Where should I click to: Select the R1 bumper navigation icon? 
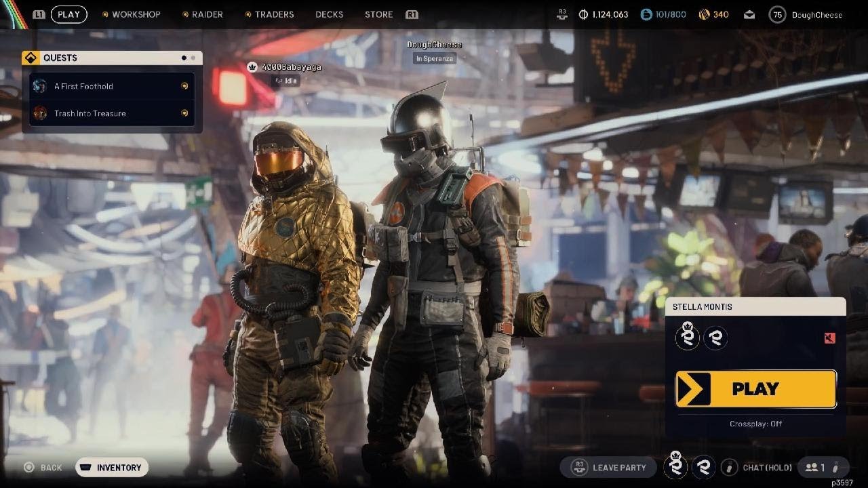tap(412, 14)
